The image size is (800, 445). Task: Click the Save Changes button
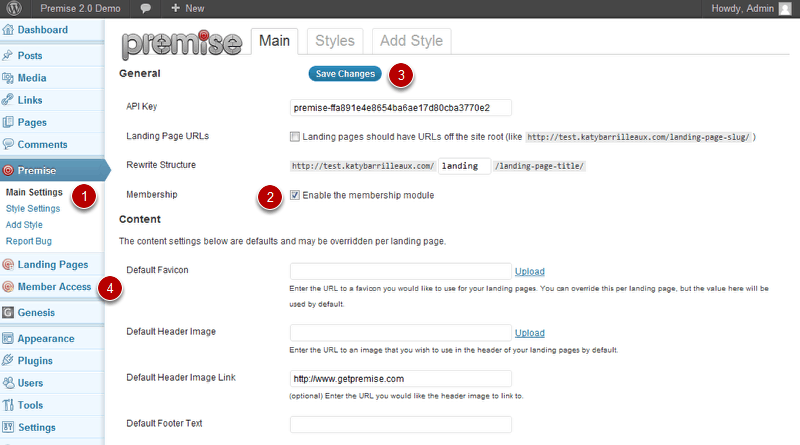pyautogui.click(x=345, y=74)
